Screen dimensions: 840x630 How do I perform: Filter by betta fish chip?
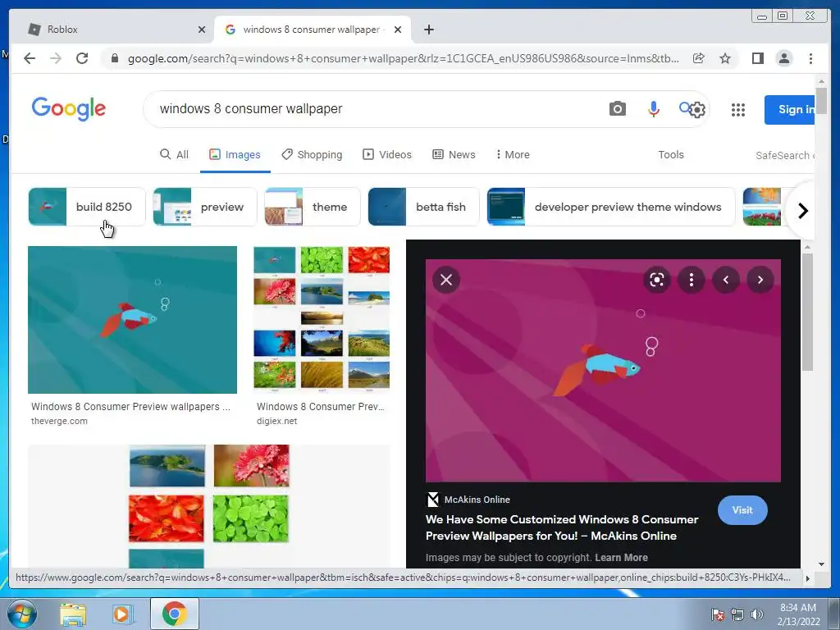point(423,207)
